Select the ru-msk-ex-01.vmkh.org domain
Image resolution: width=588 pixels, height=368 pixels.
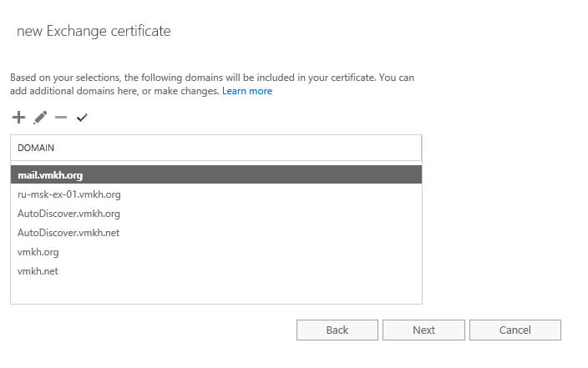tap(216, 194)
